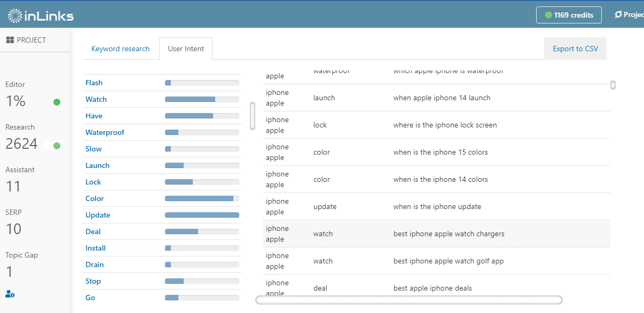
Task: Open the SERP section in sidebar
Action: [14, 223]
